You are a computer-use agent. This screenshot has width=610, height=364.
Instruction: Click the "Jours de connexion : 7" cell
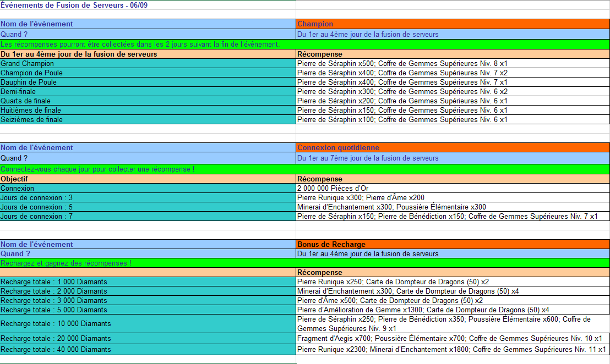148,217
